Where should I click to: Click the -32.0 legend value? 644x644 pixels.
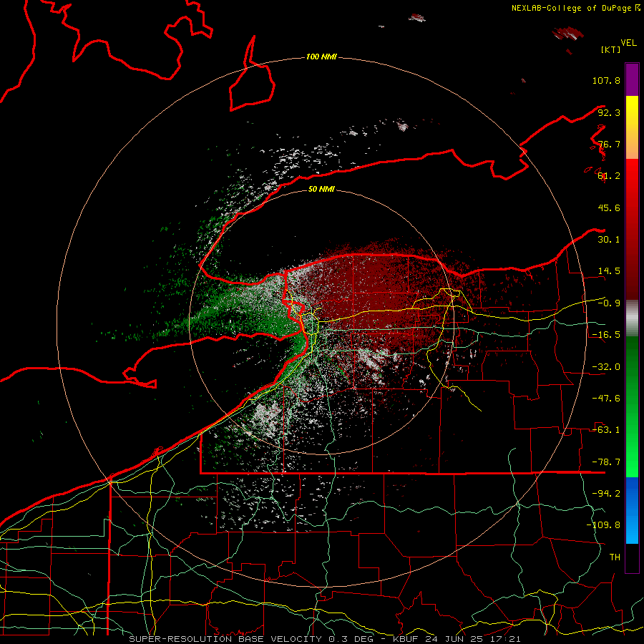[606, 367]
